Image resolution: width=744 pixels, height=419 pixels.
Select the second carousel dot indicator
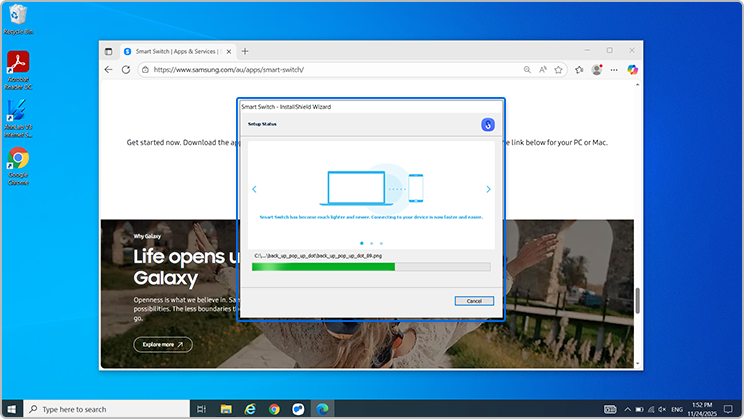point(371,243)
